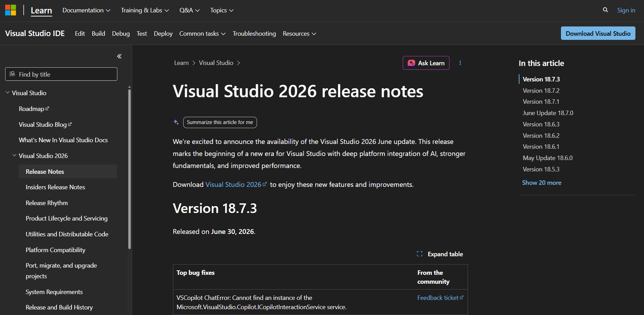
Task: Focus the Find by title input field
Action: [61, 74]
